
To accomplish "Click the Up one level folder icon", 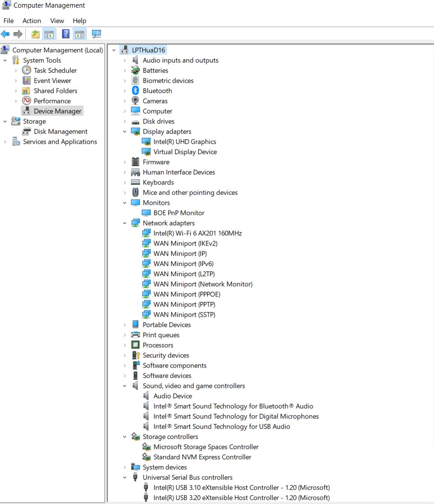I will pyautogui.click(x=35, y=34).
